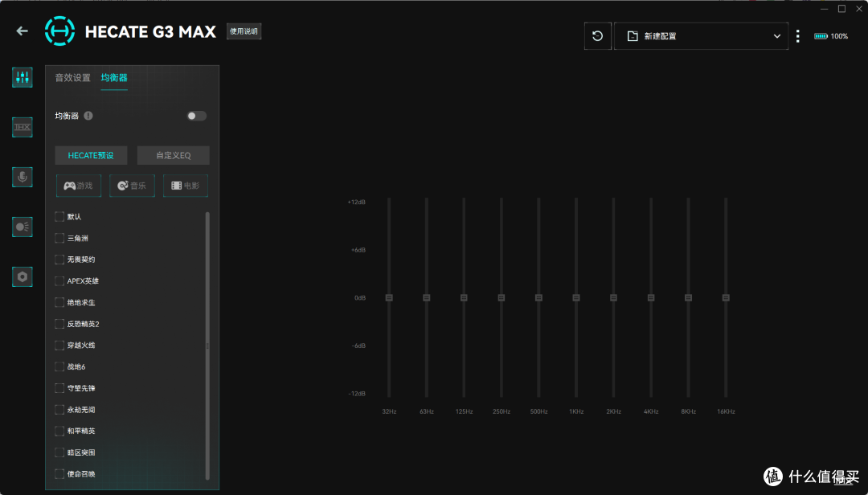Screen dimensions: 868x495
Task: Click the HECATE round logo icon
Action: pos(59,31)
